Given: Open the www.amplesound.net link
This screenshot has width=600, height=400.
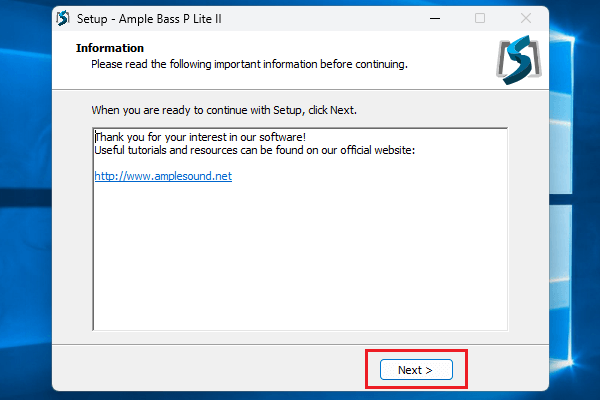Looking at the screenshot, I should tap(162, 176).
